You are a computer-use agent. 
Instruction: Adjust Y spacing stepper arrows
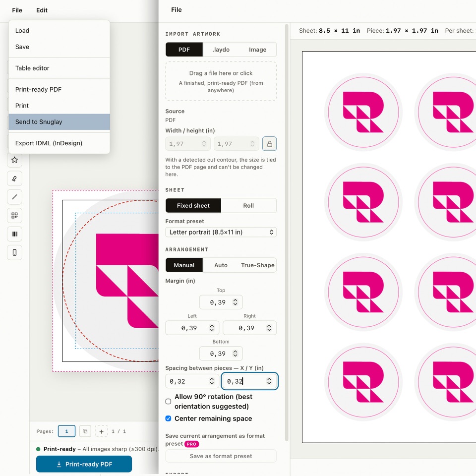[x=269, y=381]
